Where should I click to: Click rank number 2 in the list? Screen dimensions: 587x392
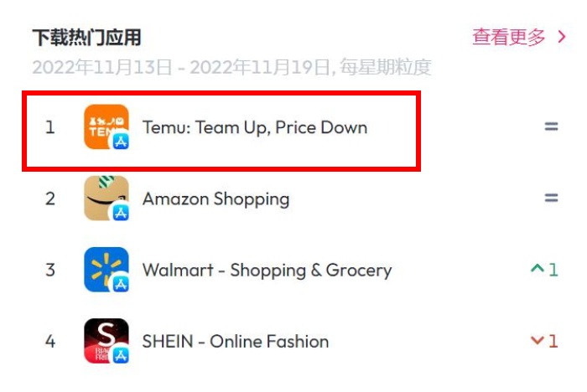(x=50, y=199)
